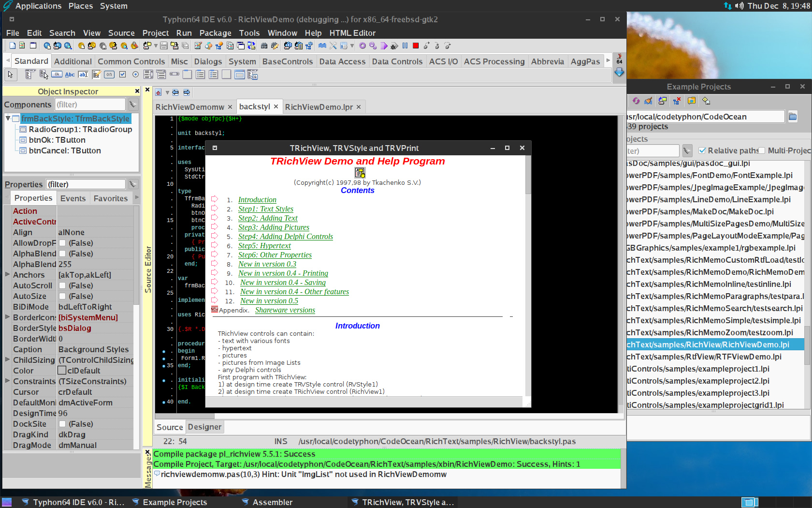
Task: Open 'Step5: Hypertext' link
Action: [264, 246]
